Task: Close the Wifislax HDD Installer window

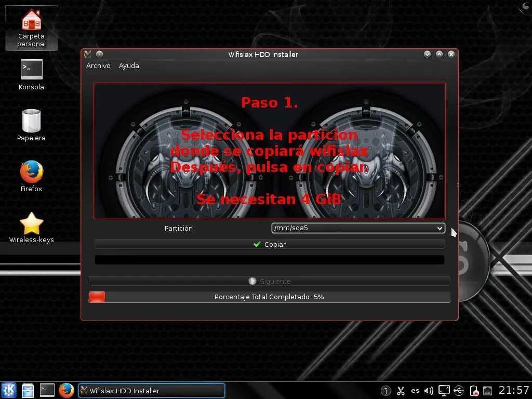Action: [x=451, y=54]
